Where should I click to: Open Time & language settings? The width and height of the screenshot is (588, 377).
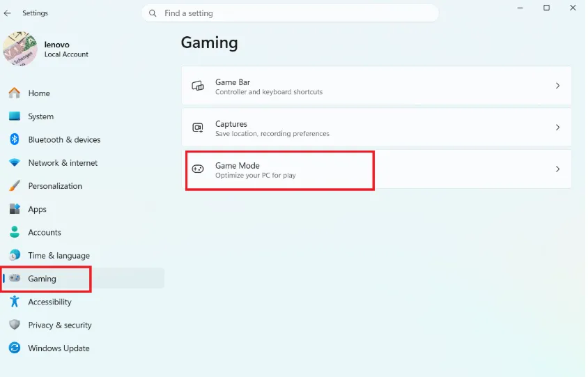(59, 256)
